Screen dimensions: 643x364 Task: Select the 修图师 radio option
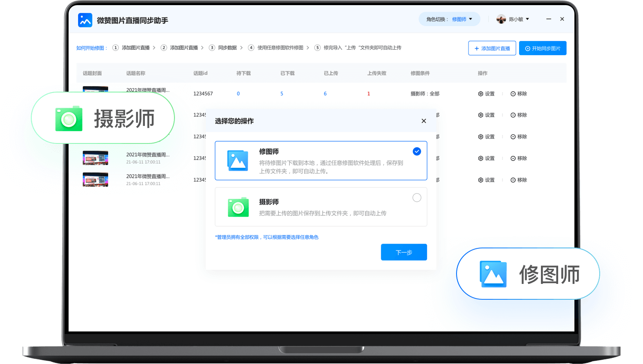pyautogui.click(x=417, y=152)
